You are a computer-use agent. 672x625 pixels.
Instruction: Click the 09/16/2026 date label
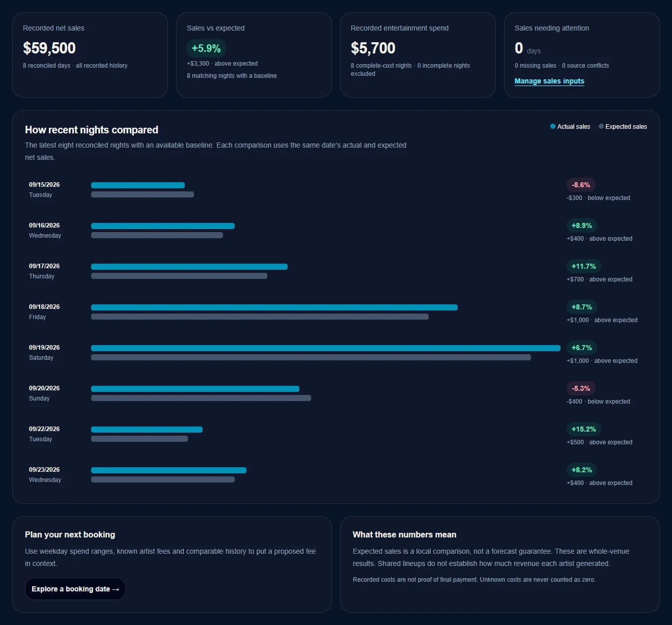(x=44, y=225)
